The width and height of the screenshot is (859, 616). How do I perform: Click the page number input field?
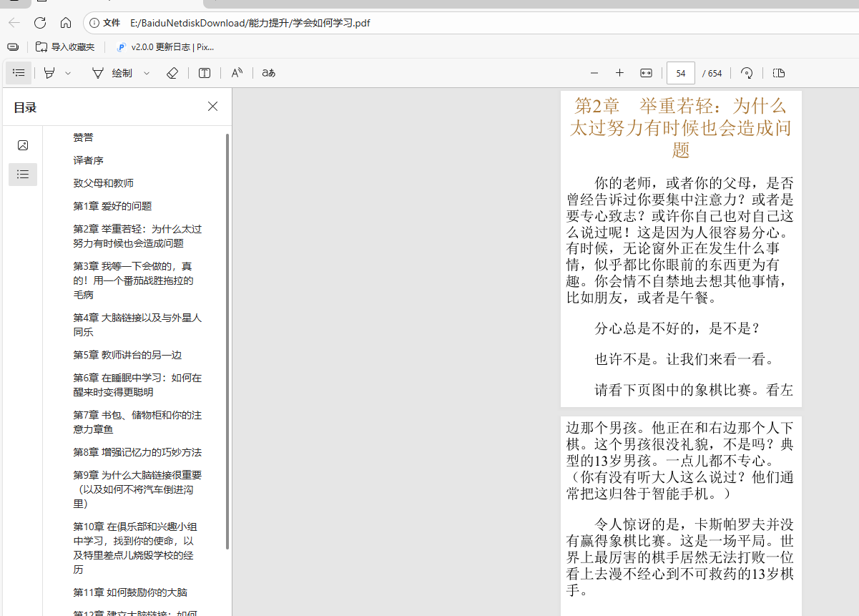[x=680, y=73]
